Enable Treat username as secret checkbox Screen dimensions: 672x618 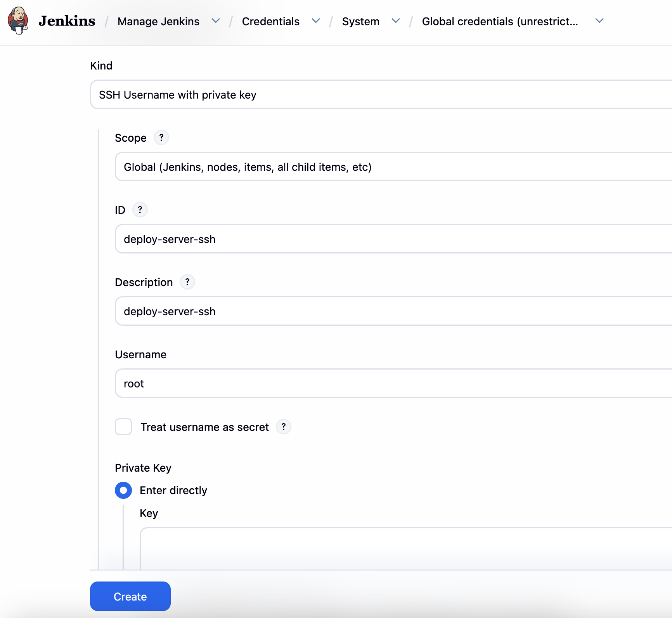click(123, 427)
